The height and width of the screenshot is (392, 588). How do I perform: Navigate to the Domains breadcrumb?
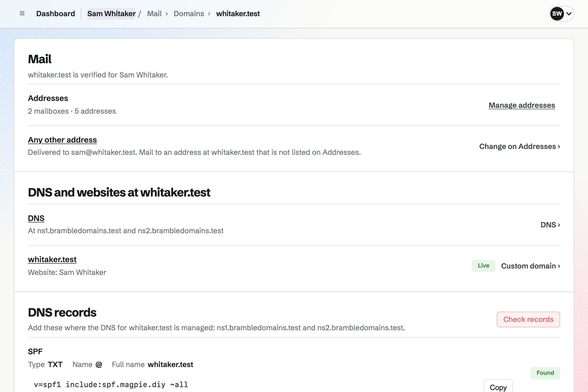point(189,13)
